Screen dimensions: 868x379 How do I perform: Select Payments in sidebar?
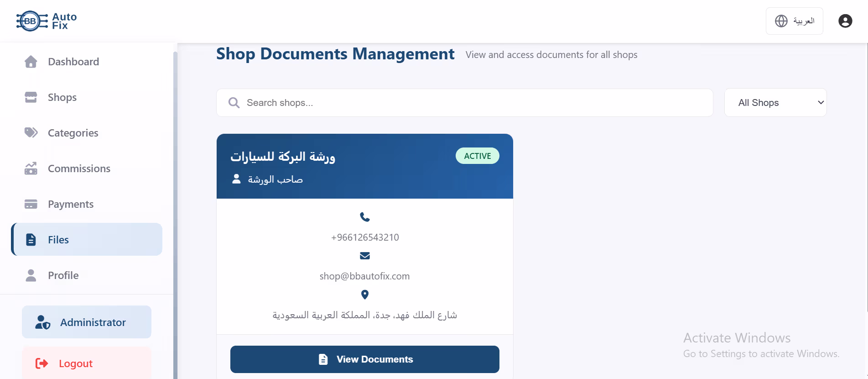point(87,204)
